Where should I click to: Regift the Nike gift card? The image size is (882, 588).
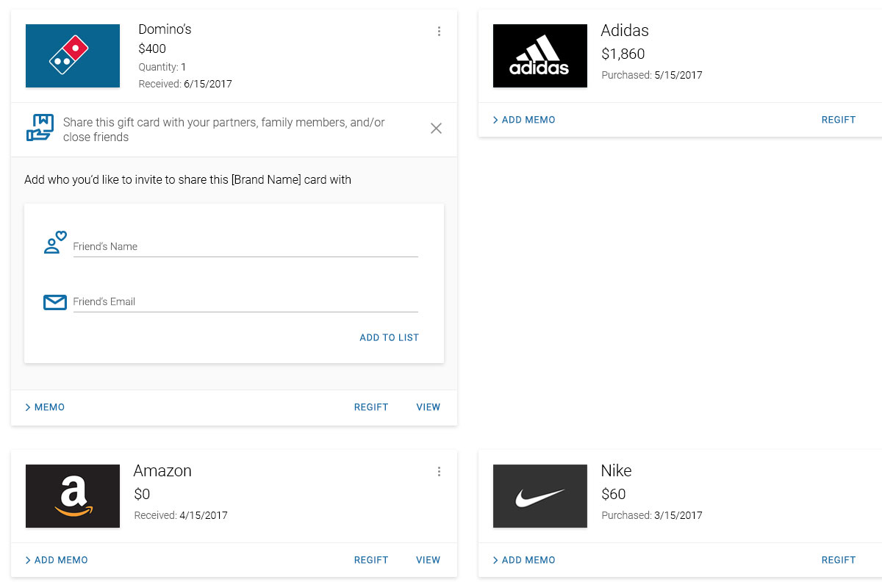839,560
